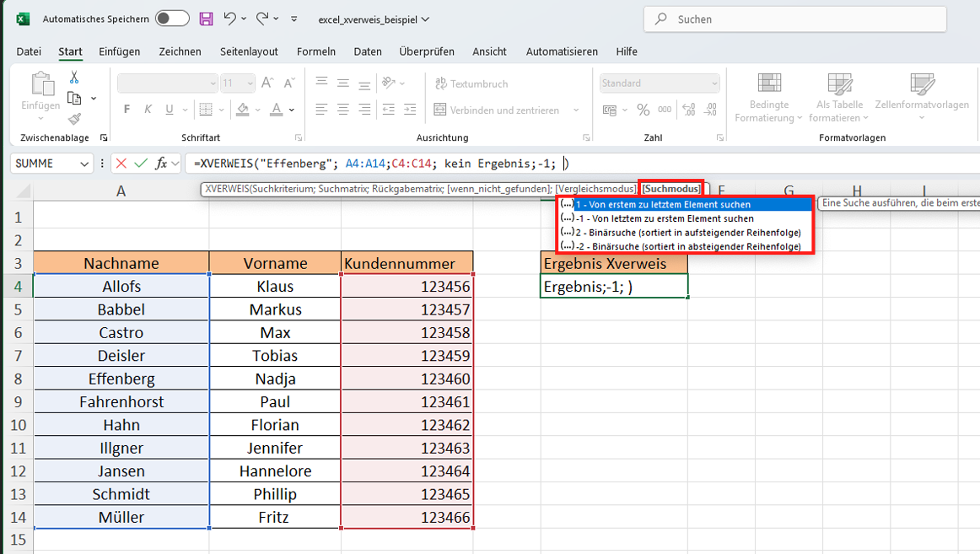The image size is (980, 554).
Task: Click the Cut scissors icon
Action: click(74, 78)
